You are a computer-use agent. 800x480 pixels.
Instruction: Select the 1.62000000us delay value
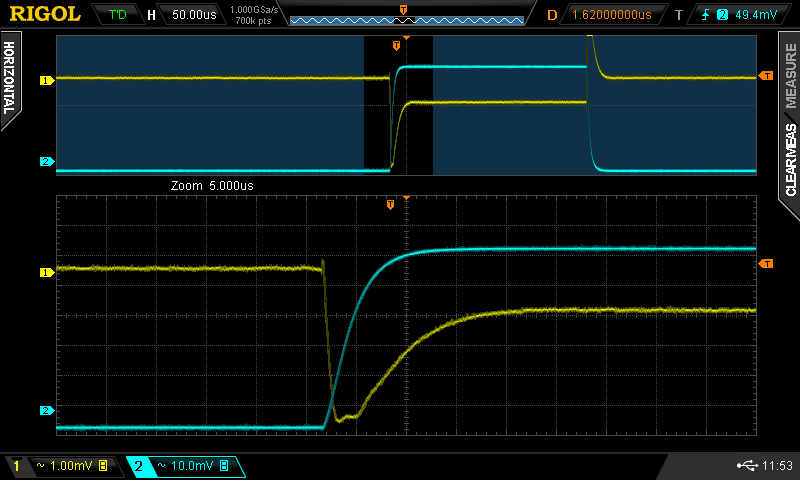coord(611,15)
